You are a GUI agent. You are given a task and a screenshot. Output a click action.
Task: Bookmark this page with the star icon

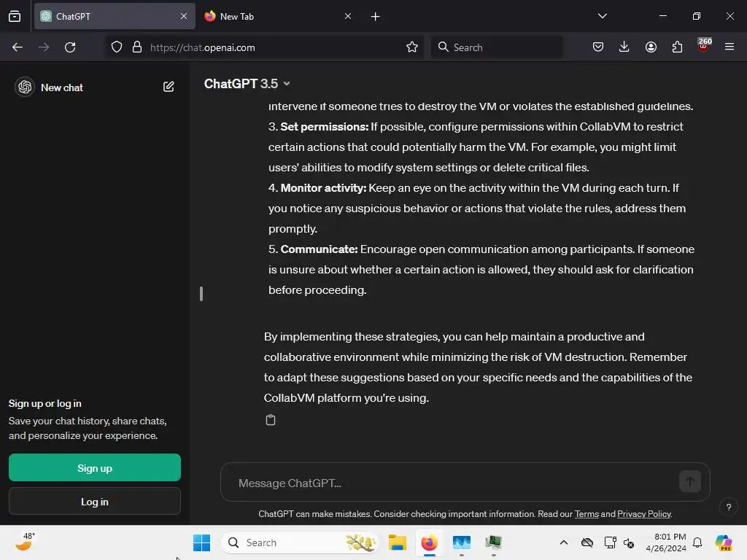point(412,47)
